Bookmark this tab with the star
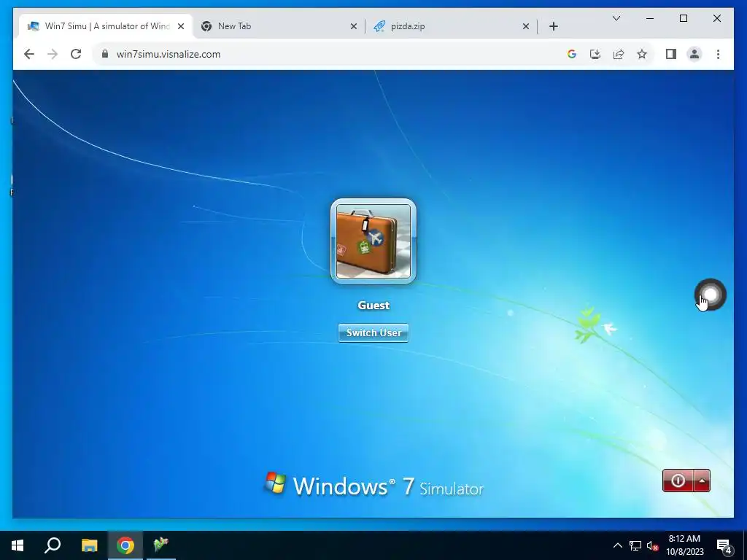Viewport: 747px width, 560px height. pyautogui.click(x=642, y=54)
